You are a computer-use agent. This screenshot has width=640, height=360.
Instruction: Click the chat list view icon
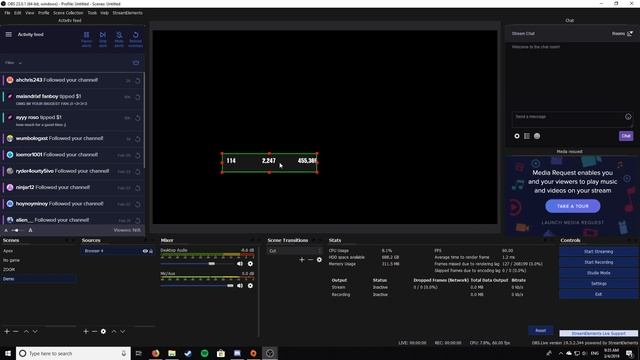(x=527, y=136)
